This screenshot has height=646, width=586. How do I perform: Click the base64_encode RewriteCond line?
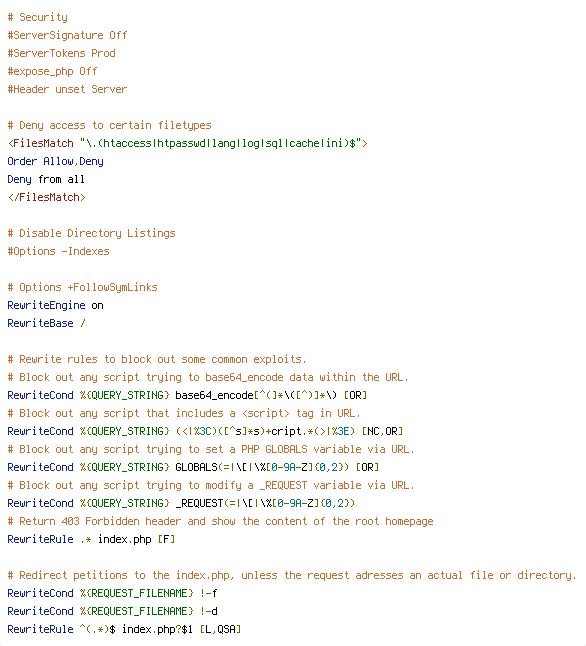pyautogui.click(x=187, y=395)
